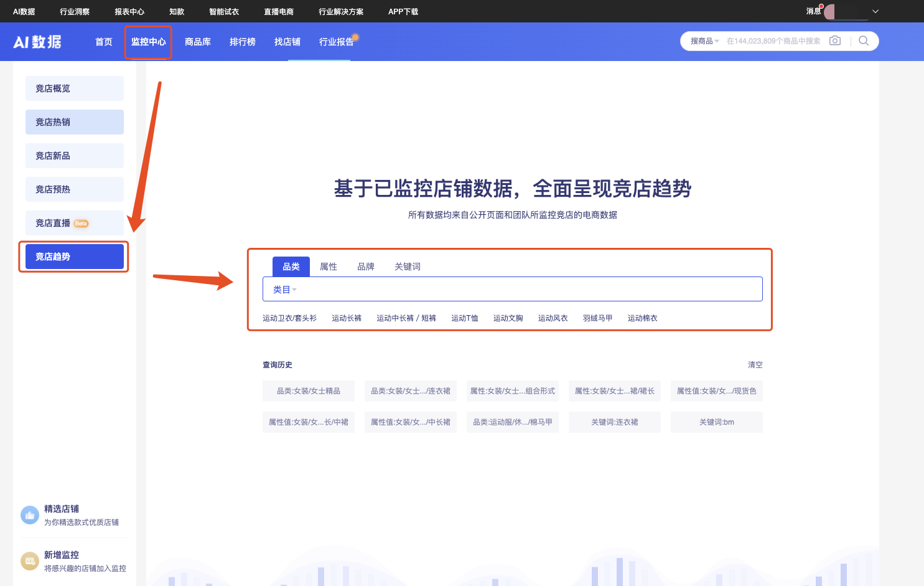Choose the 运动棉衣 suggestion
The height and width of the screenshot is (586, 924).
coord(643,318)
